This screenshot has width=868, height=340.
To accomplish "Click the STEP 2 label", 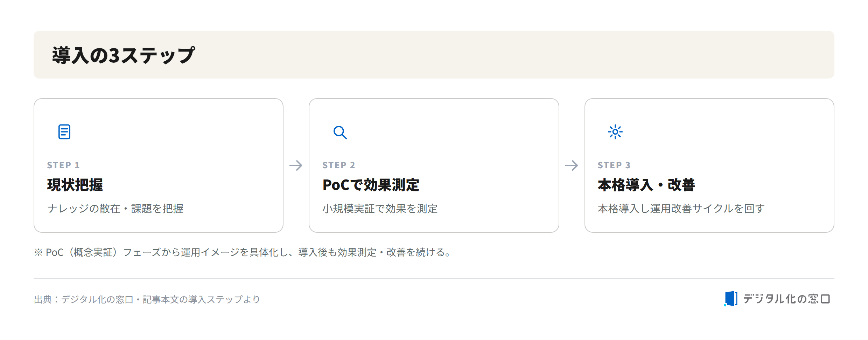I will pos(339,165).
